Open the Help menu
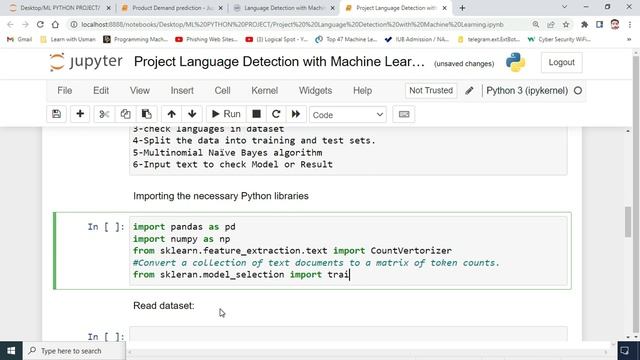 (362, 91)
